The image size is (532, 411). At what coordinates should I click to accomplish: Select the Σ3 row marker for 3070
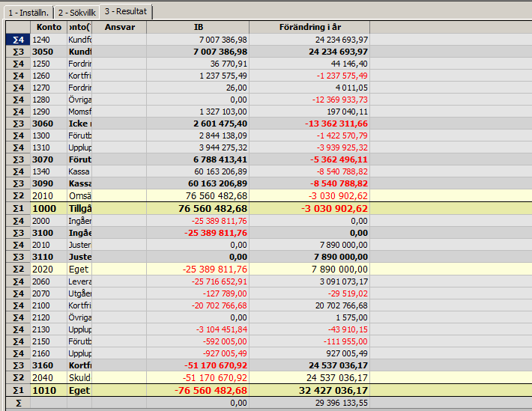(18, 159)
